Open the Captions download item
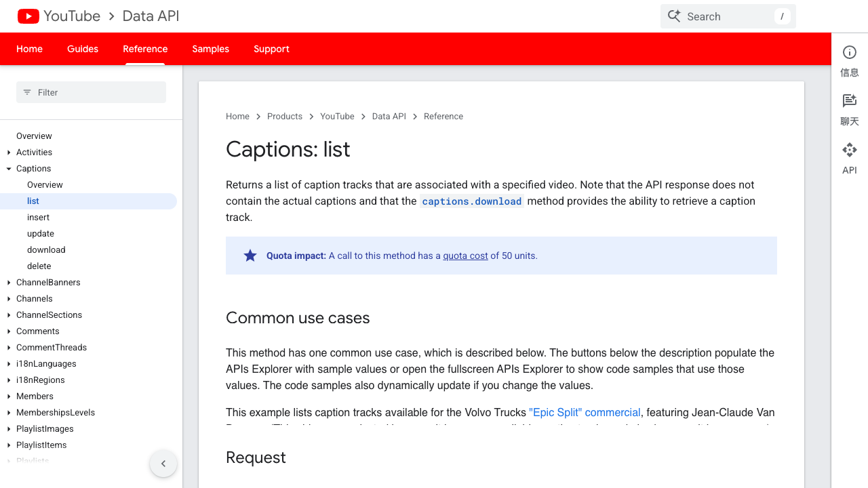 point(46,250)
